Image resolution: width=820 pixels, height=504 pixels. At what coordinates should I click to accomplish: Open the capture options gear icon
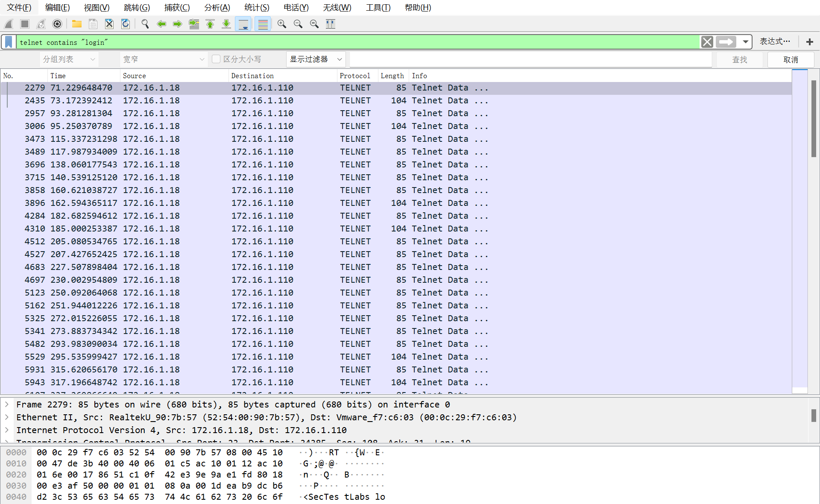pos(57,24)
